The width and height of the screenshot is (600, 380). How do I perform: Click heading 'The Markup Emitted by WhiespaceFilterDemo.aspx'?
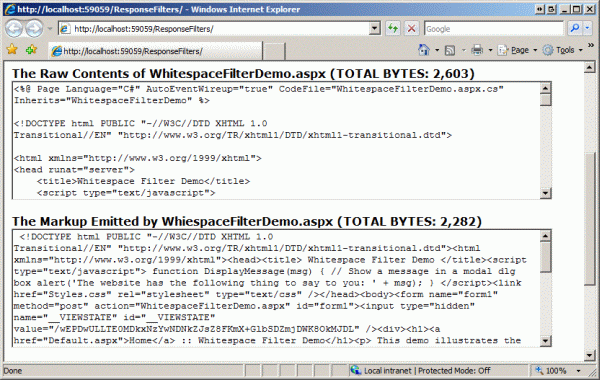[x=173, y=222]
